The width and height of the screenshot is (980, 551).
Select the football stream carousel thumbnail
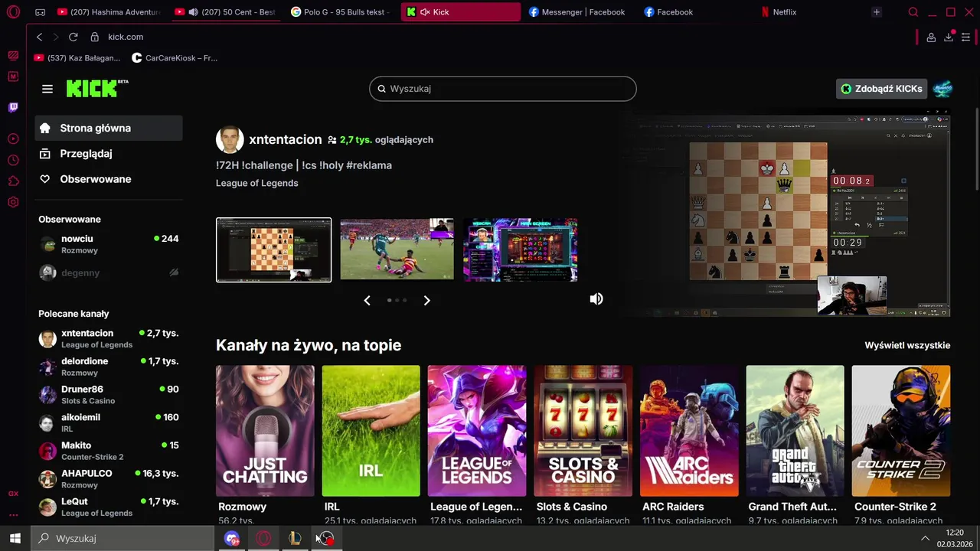[397, 250]
